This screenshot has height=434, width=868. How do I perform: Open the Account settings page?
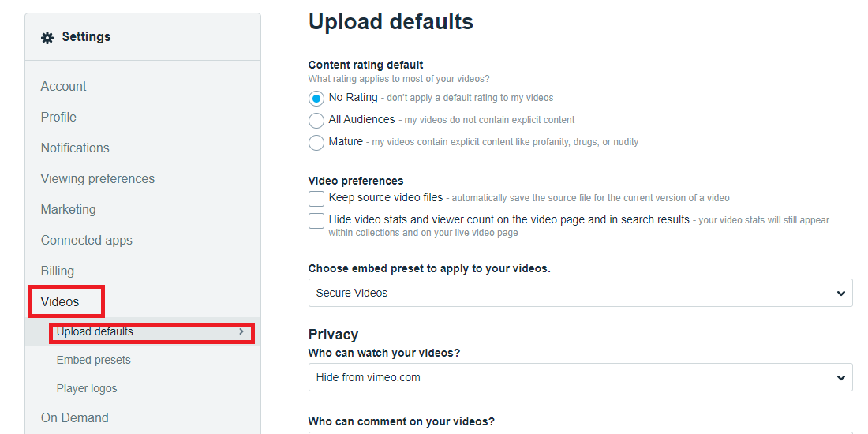point(63,87)
